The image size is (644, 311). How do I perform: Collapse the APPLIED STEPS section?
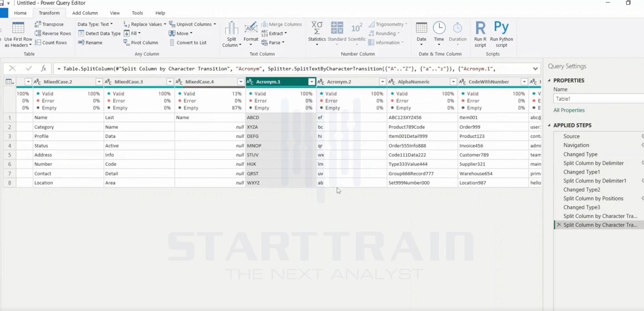(549, 125)
